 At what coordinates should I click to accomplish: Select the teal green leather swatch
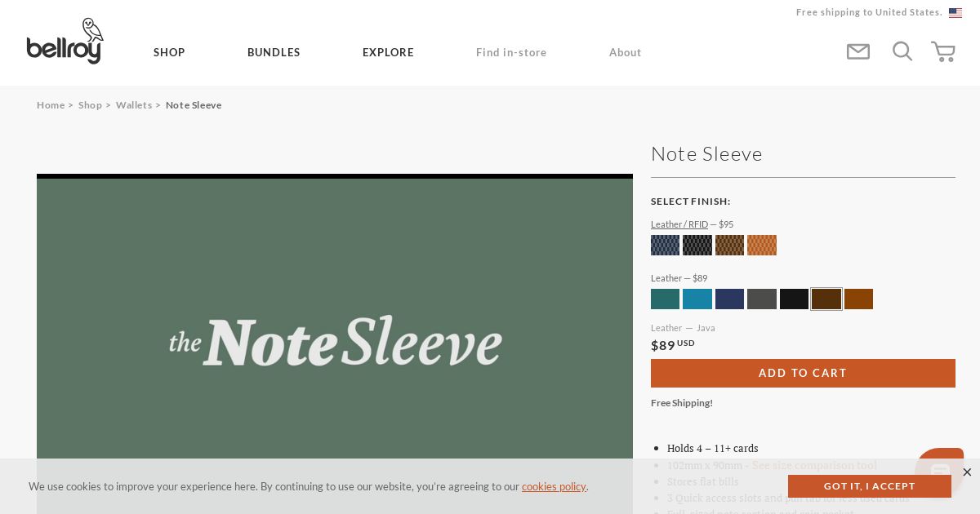click(665, 299)
